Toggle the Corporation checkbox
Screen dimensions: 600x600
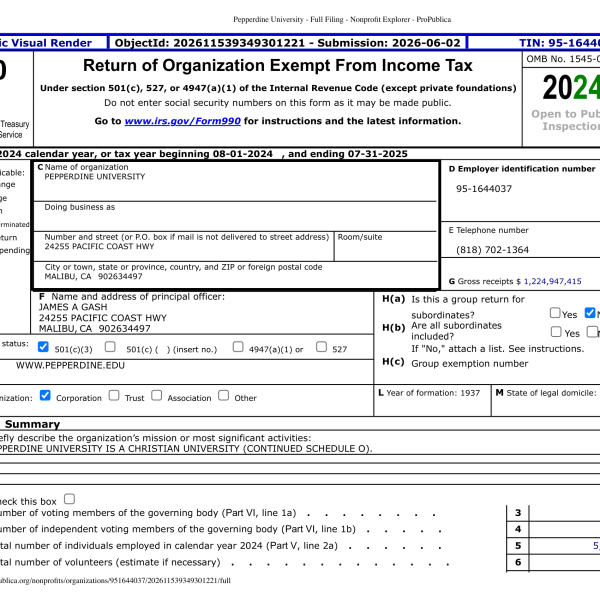tap(45, 395)
